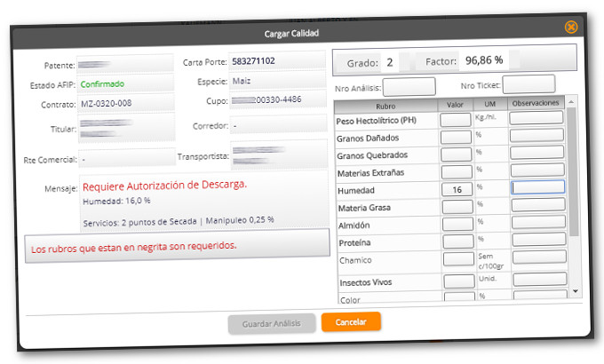Select the Insectos Vivos value field
This screenshot has height=364, width=604.
click(457, 281)
